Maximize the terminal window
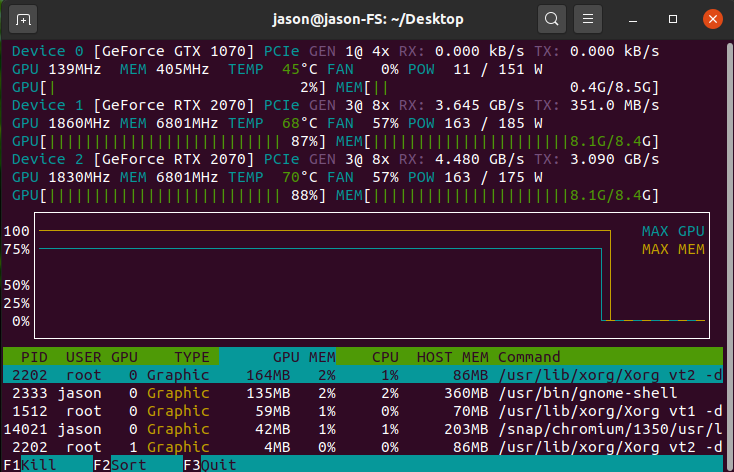The height and width of the screenshot is (472, 734). tap(673, 19)
